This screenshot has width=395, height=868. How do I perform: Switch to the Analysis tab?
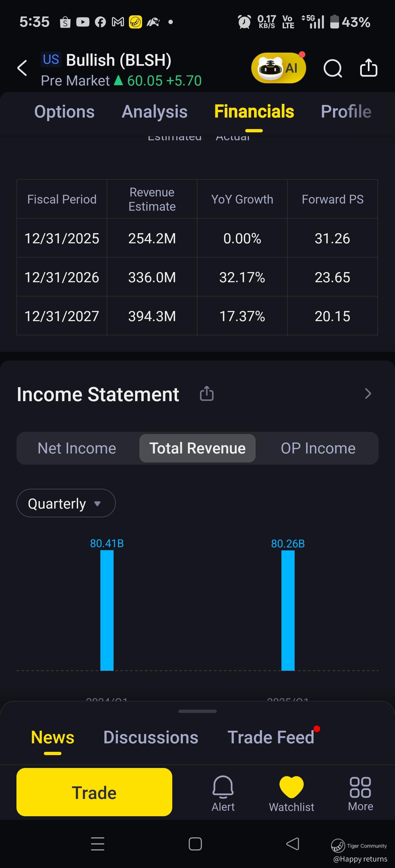pos(154,112)
